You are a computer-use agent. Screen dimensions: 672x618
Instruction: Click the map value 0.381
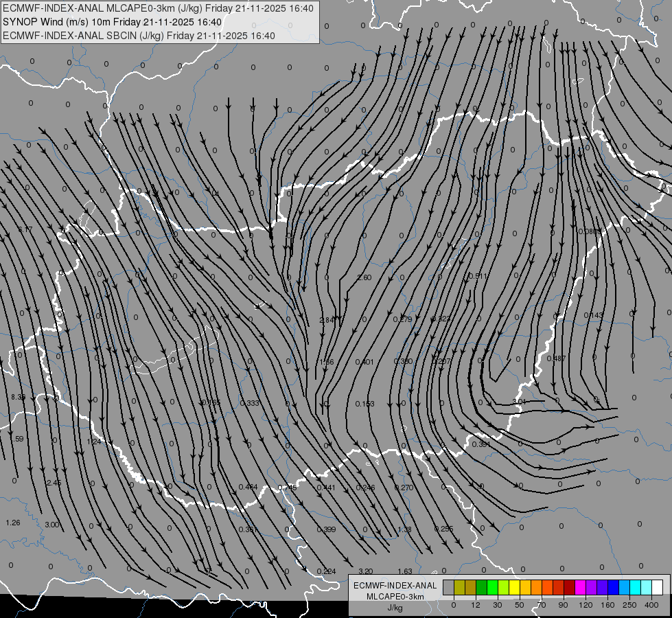248,529
